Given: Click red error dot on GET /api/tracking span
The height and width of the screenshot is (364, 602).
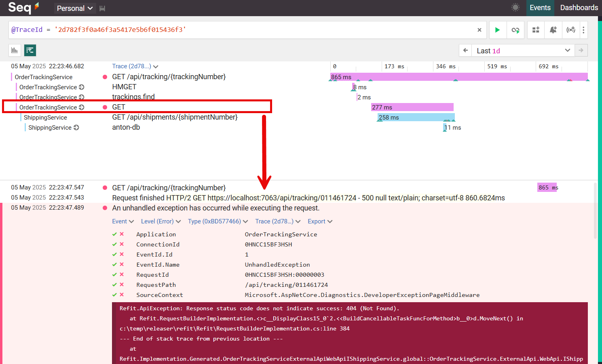Looking at the screenshot, I should 105,77.
